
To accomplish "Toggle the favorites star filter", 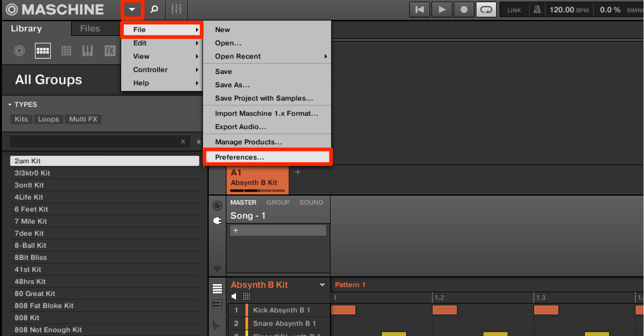I will 199,142.
